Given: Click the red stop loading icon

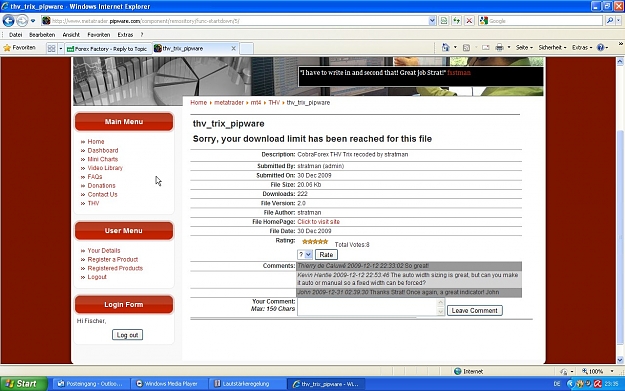Looking at the screenshot, I should coord(470,21).
